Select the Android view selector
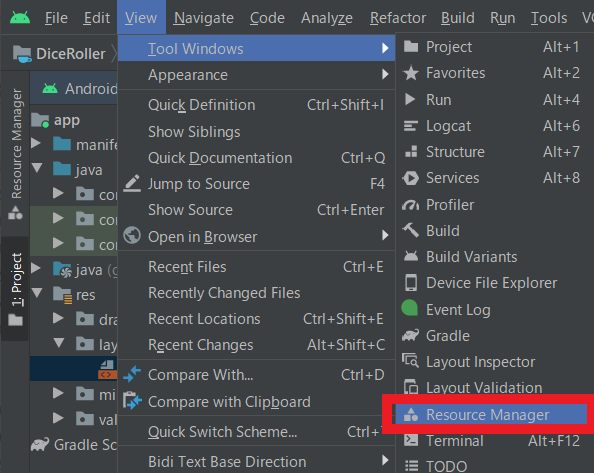Screen dimensions: 594x473 tap(80, 89)
